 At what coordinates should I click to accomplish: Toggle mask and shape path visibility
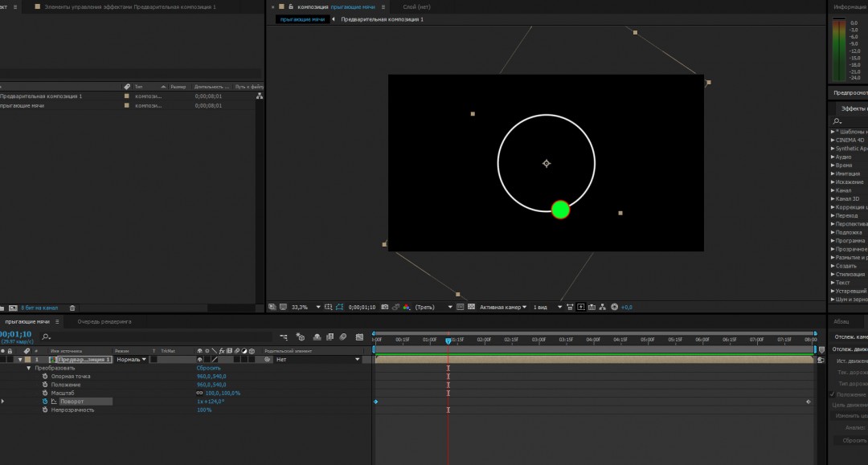click(x=339, y=307)
